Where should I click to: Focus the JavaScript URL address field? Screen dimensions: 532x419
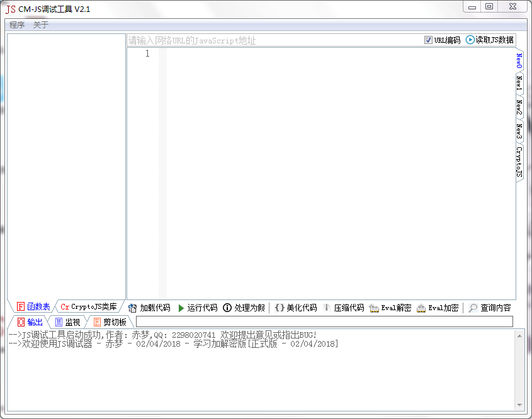point(274,40)
